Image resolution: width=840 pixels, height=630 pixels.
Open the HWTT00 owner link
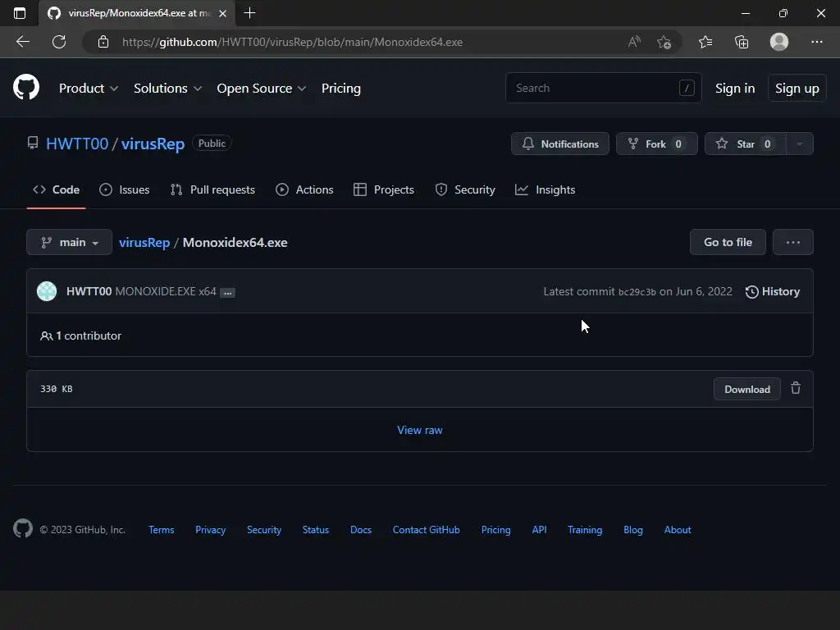[x=77, y=144]
